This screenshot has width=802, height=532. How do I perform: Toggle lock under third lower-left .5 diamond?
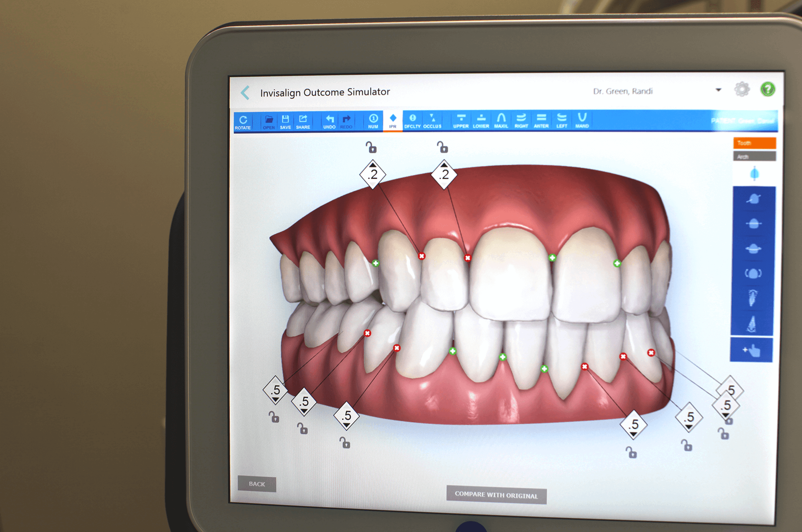(345, 443)
